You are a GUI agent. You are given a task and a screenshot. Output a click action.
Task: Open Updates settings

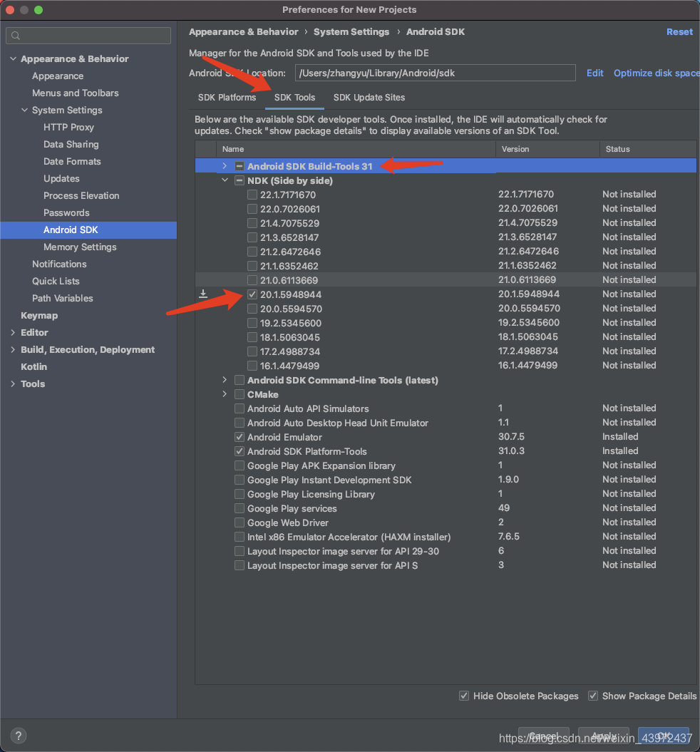pos(61,178)
